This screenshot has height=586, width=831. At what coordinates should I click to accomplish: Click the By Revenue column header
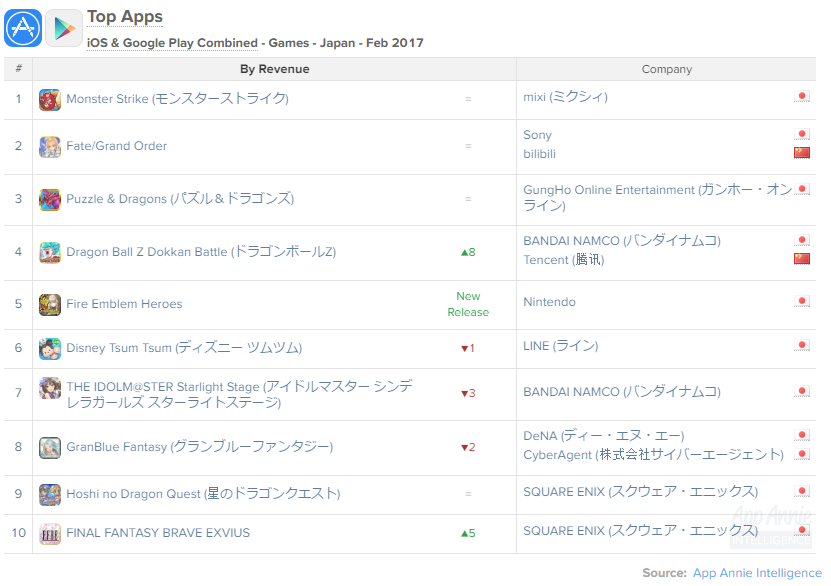[274, 69]
